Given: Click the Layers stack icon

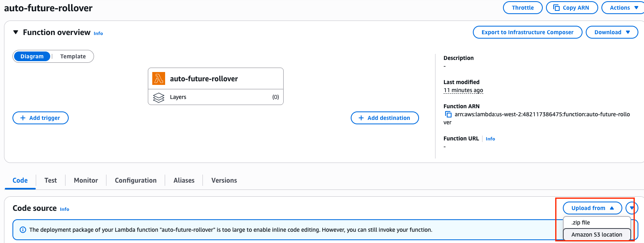Looking at the screenshot, I should 159,97.
